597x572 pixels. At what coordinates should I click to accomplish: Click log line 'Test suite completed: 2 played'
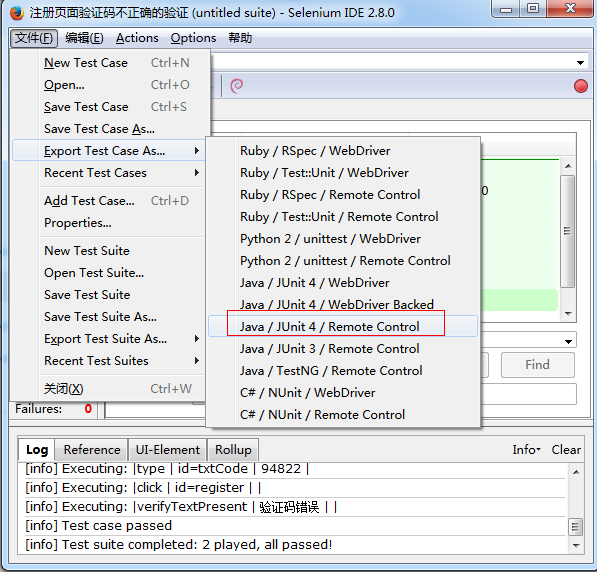pos(295,545)
